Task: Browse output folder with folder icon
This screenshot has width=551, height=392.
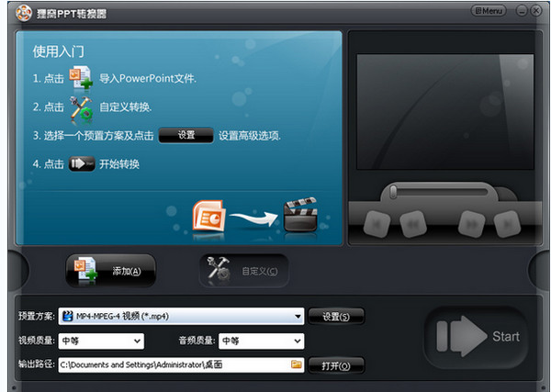Action: click(297, 364)
